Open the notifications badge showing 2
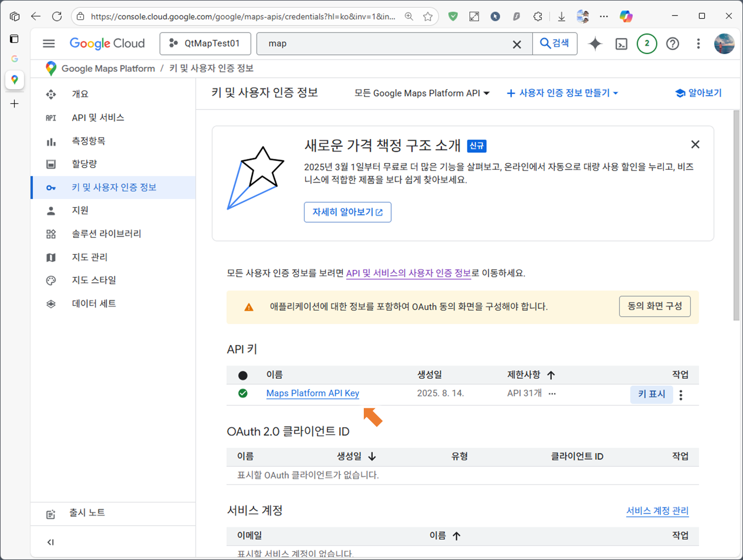The height and width of the screenshot is (560, 743). click(x=647, y=44)
